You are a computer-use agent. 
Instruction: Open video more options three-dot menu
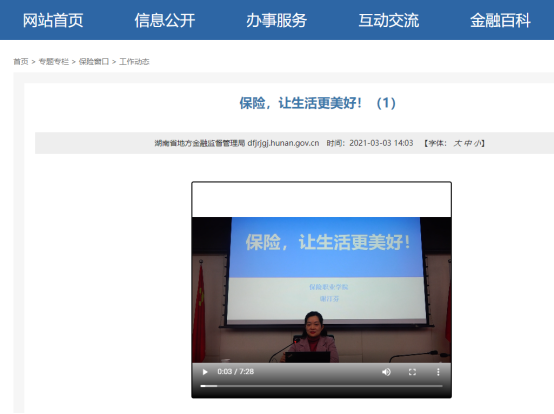click(438, 372)
